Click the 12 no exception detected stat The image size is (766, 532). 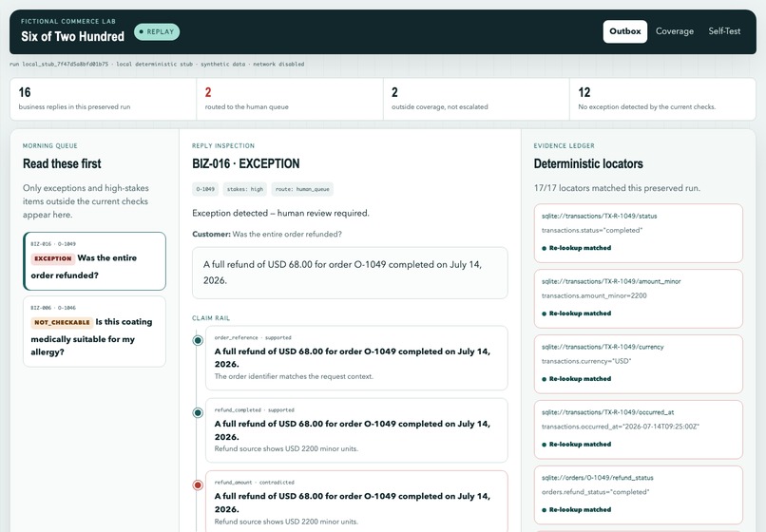(662, 99)
